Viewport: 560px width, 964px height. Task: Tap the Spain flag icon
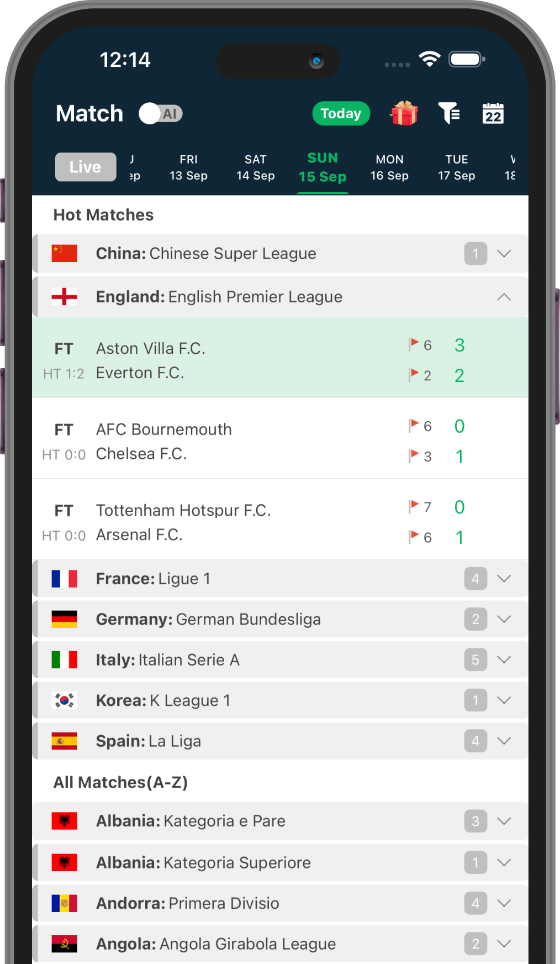click(64, 741)
